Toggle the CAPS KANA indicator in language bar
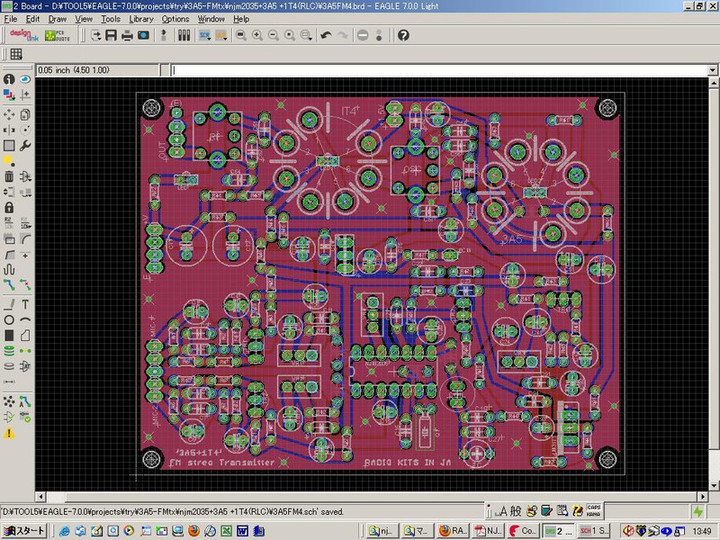Image resolution: width=720 pixels, height=540 pixels. (593, 508)
